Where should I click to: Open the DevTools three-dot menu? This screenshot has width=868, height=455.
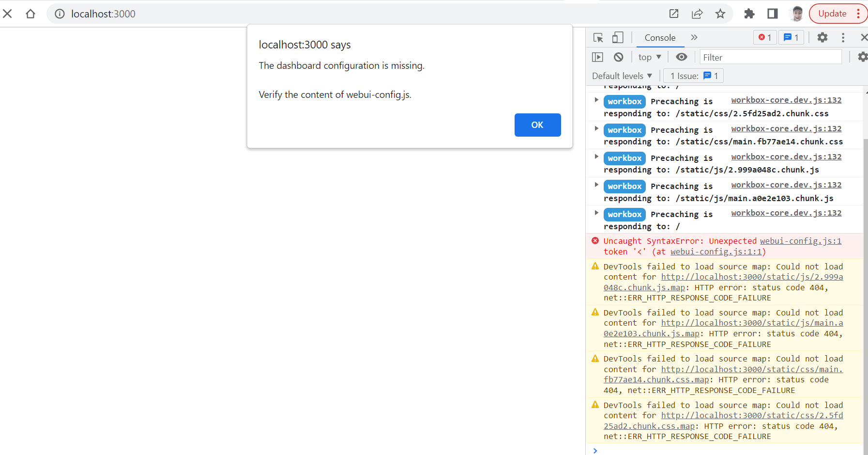tap(843, 37)
